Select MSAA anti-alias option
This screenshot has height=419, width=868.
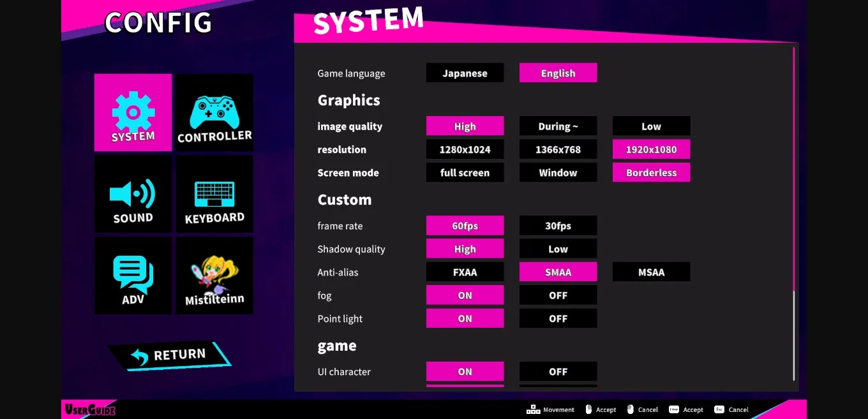pos(651,272)
